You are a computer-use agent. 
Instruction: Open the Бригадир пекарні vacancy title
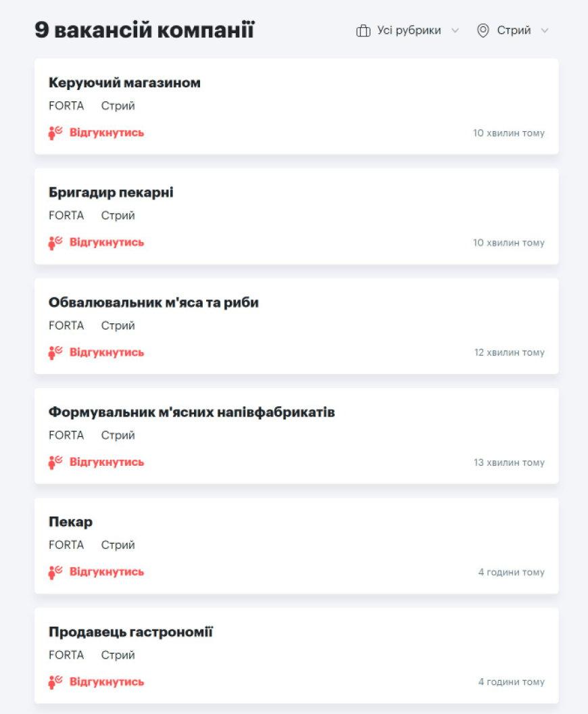pyautogui.click(x=111, y=193)
